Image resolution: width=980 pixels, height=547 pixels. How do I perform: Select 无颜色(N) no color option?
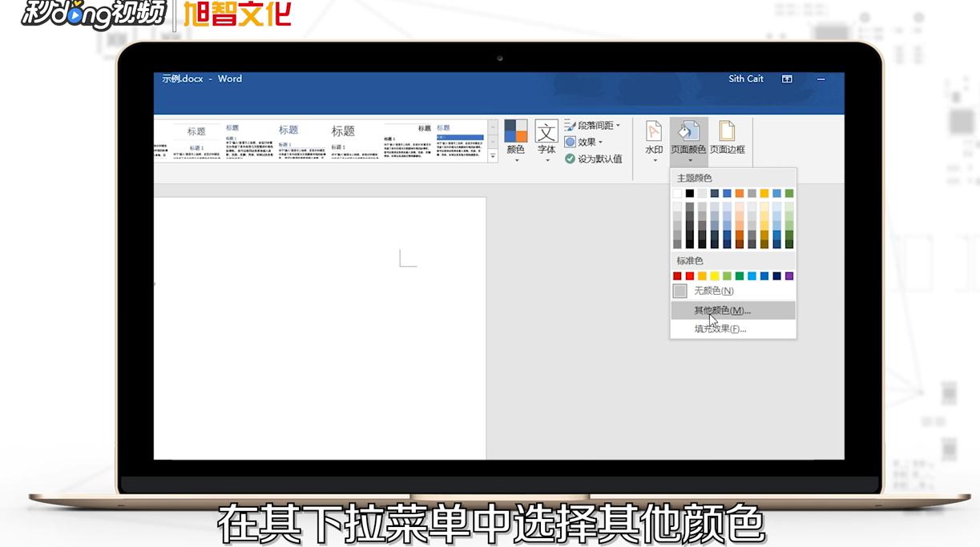pos(733,291)
